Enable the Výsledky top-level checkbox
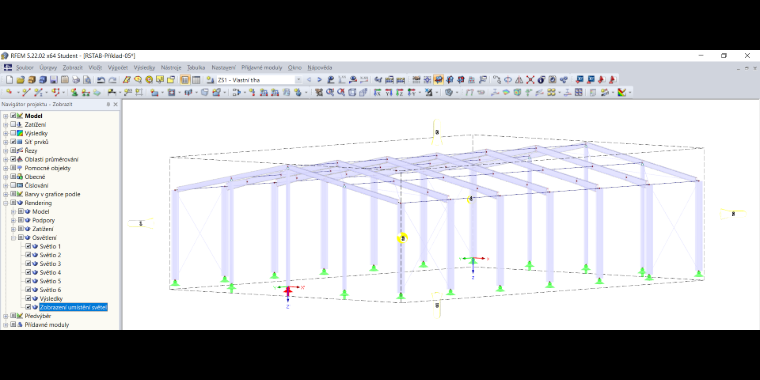Screen dimensions: 760x380 (x=13, y=133)
